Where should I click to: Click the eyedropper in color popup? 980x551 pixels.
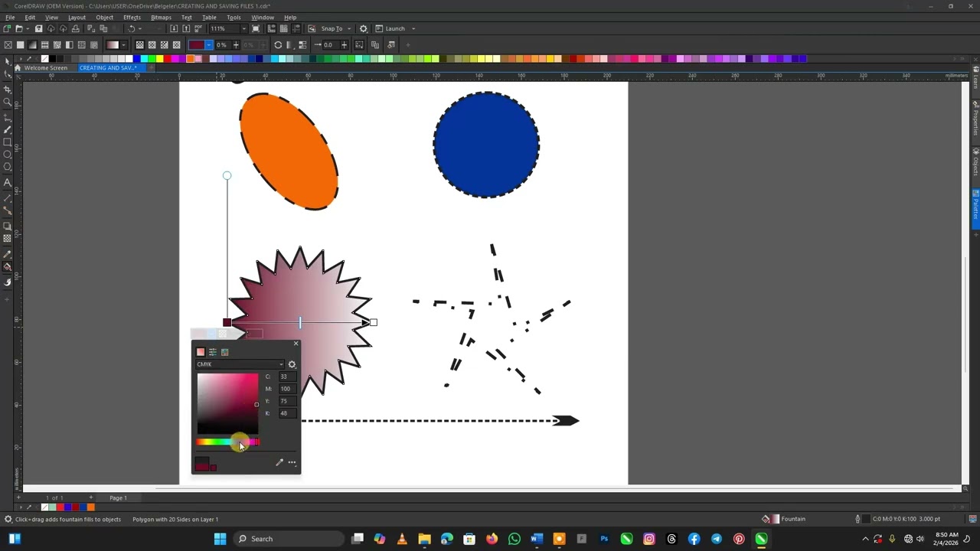pyautogui.click(x=279, y=462)
